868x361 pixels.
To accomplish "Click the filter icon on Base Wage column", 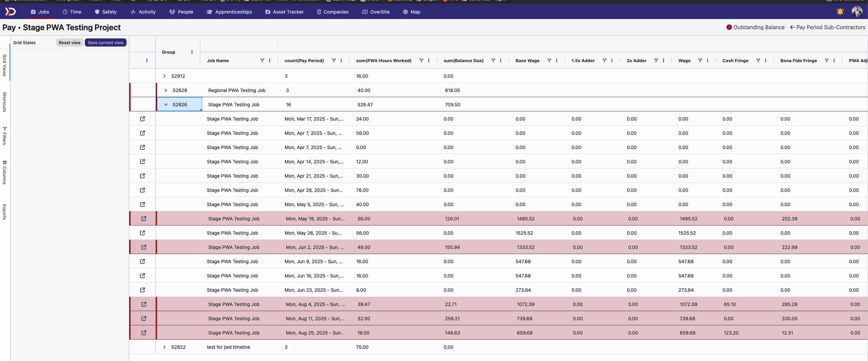I will [549, 60].
